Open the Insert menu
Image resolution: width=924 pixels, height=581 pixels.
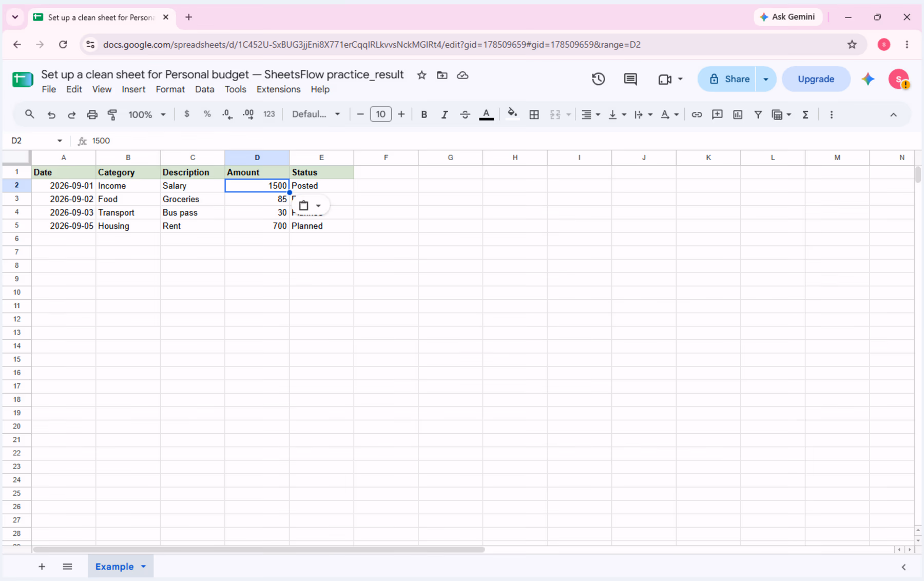tap(133, 89)
